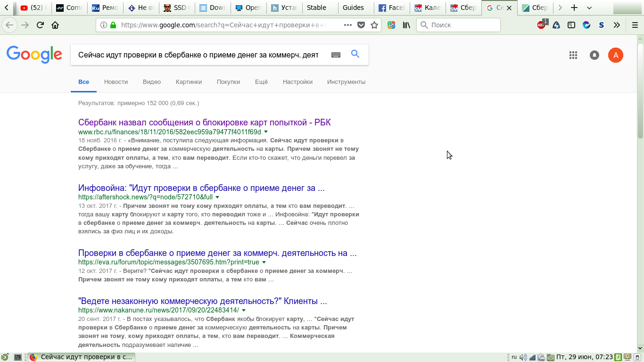Open a new browser tab
The image size is (644, 362).
pyautogui.click(x=574, y=8)
